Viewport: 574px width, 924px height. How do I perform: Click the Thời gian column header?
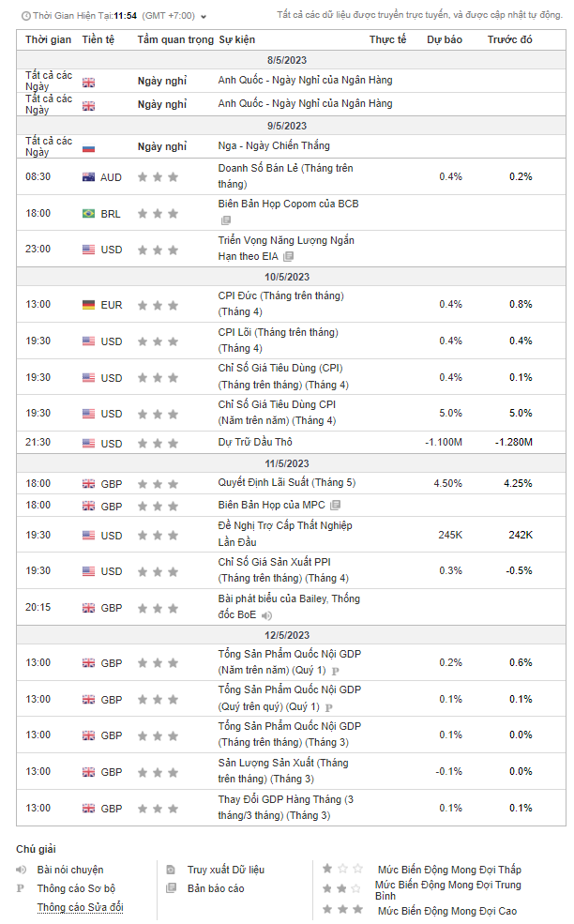click(48, 40)
